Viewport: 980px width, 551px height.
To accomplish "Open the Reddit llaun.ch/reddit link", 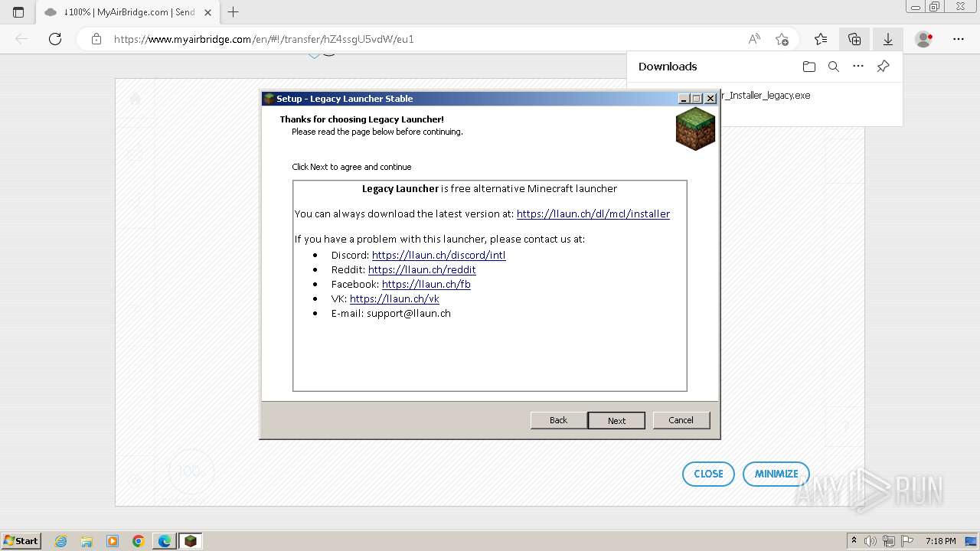I will coord(422,269).
